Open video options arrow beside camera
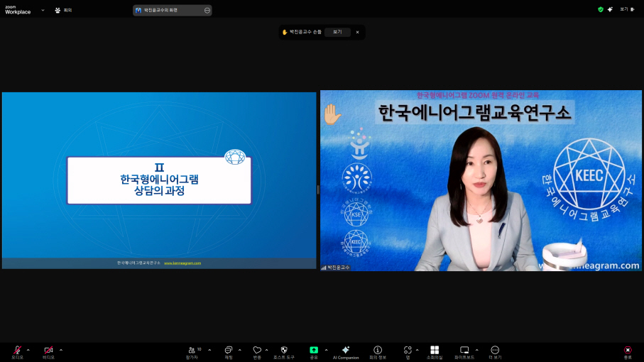 61,350
